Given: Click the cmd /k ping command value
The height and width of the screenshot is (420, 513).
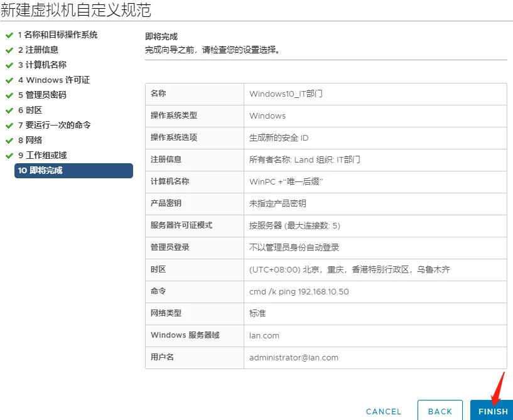Looking at the screenshot, I should [299, 292].
